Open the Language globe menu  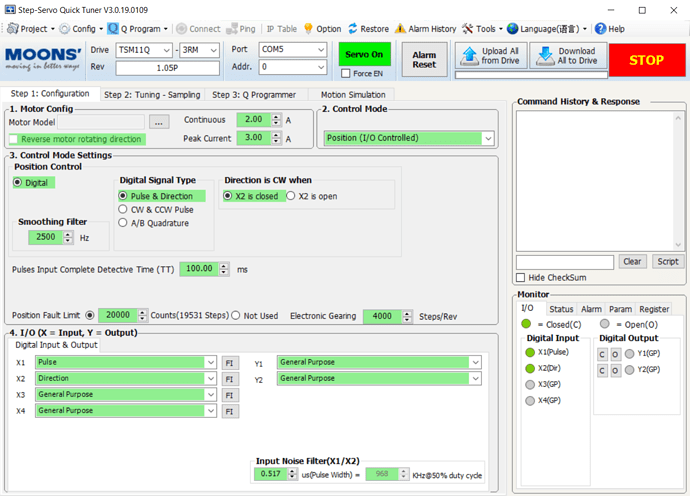pos(512,29)
